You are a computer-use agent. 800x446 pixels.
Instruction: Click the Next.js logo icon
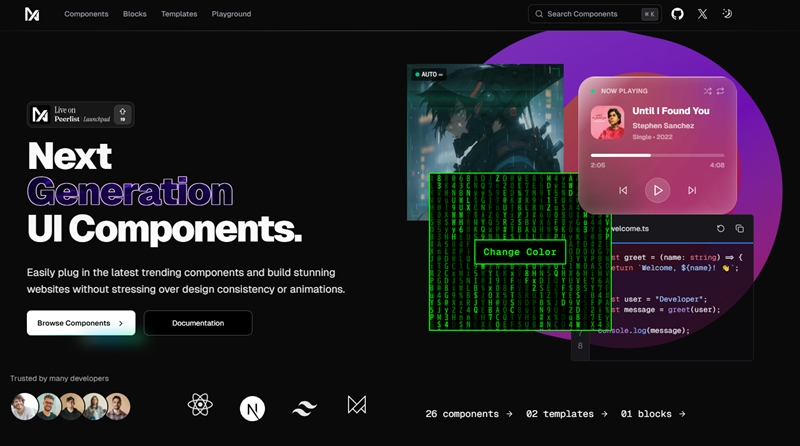pyautogui.click(x=252, y=407)
